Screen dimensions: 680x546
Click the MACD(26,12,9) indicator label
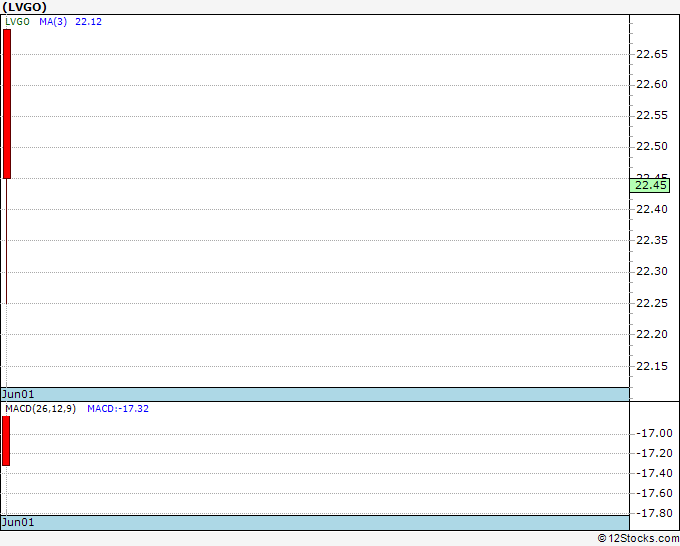(40, 409)
